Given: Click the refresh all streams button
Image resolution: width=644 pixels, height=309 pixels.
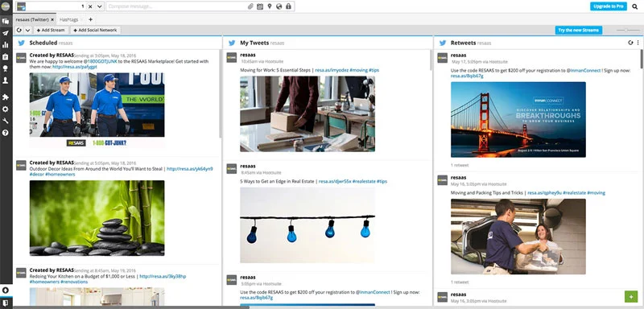Looking at the screenshot, I should click(19, 31).
